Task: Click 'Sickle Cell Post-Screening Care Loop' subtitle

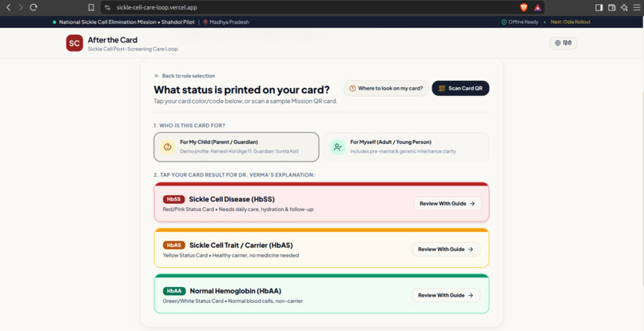Action: 133,49
